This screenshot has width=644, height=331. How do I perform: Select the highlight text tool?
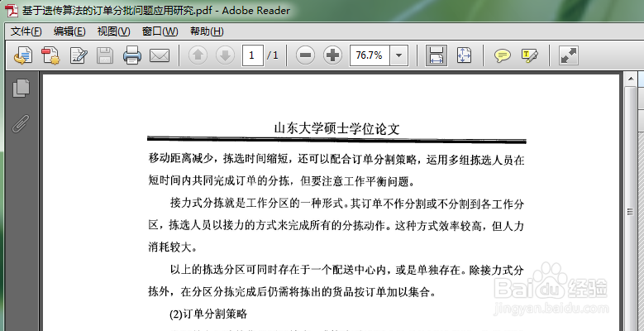529,55
